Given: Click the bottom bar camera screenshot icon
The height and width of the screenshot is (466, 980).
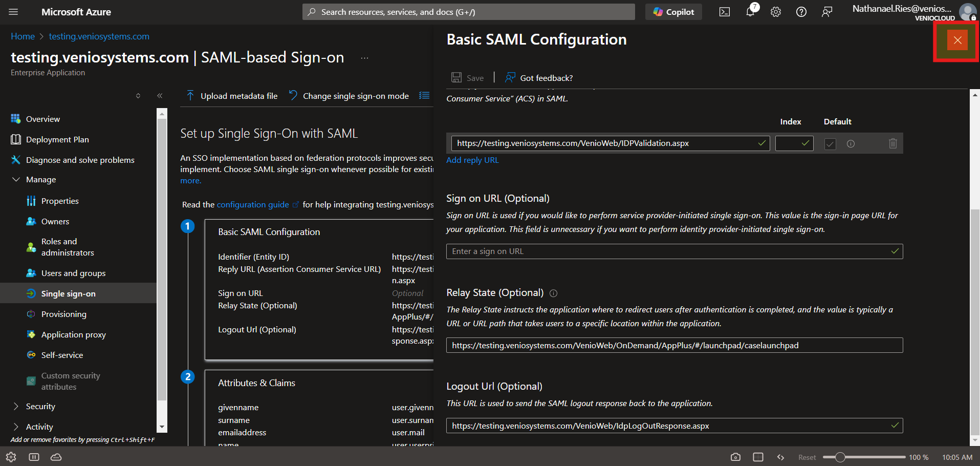Looking at the screenshot, I should click(735, 457).
